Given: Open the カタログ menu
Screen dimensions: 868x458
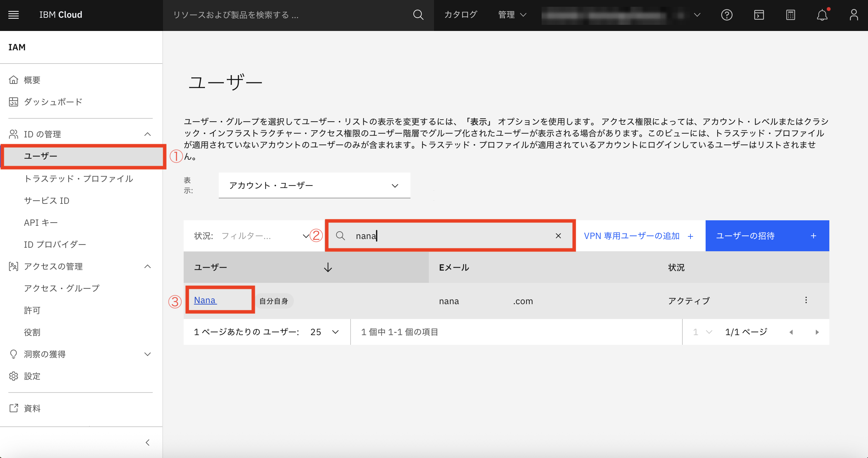Looking at the screenshot, I should point(460,15).
